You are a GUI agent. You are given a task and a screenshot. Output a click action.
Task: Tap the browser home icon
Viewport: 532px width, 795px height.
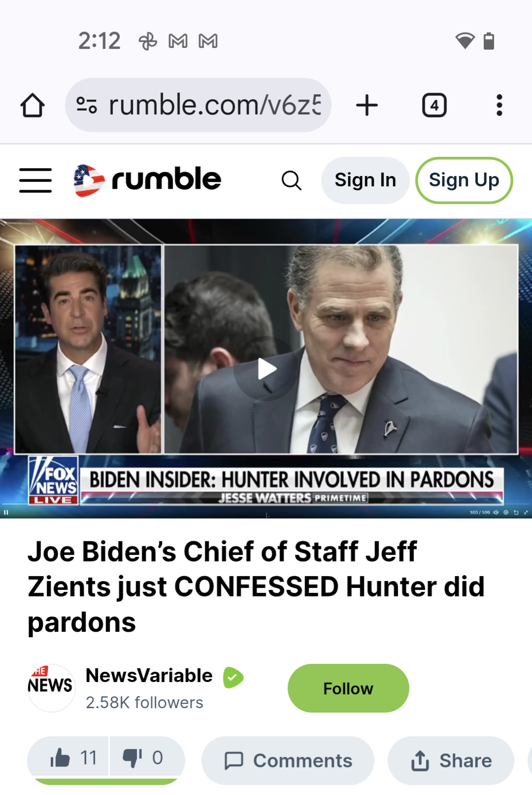(33, 105)
